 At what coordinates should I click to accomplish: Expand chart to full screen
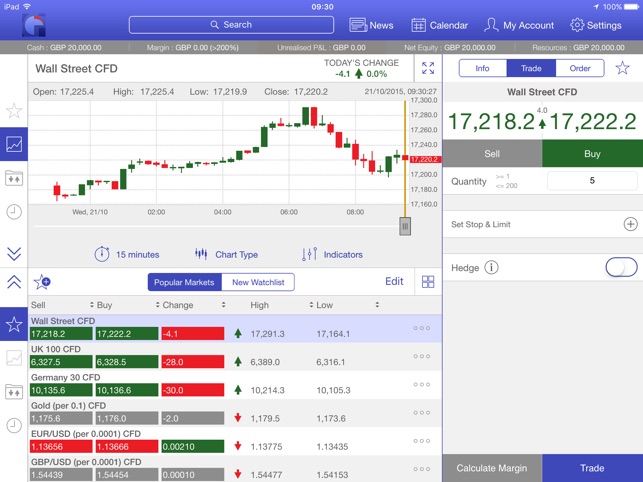(x=428, y=68)
